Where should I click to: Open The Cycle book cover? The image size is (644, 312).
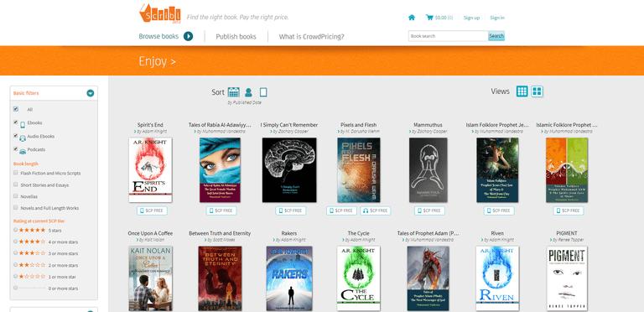tap(359, 278)
